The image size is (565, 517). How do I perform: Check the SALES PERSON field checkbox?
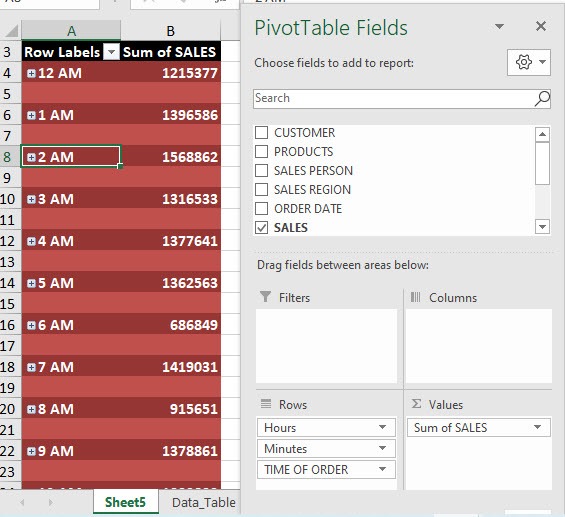pos(261,170)
